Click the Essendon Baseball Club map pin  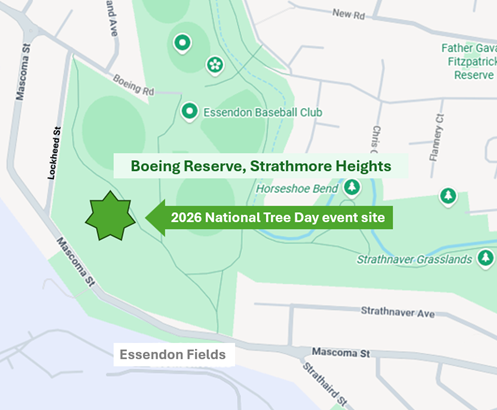[x=189, y=112]
